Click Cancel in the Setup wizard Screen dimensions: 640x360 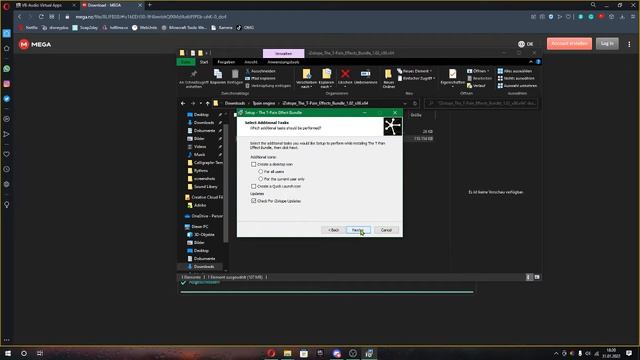tap(386, 230)
